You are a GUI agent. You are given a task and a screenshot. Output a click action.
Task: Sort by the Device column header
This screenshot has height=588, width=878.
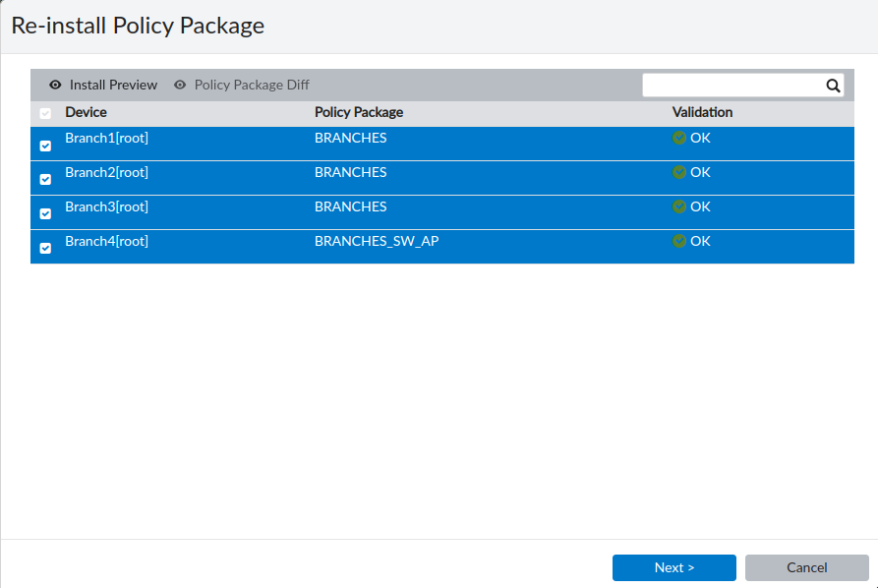[87, 112]
